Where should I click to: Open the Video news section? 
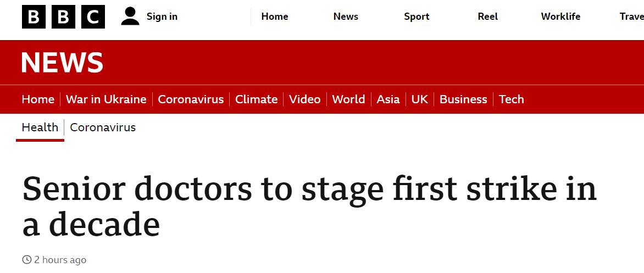pos(304,99)
